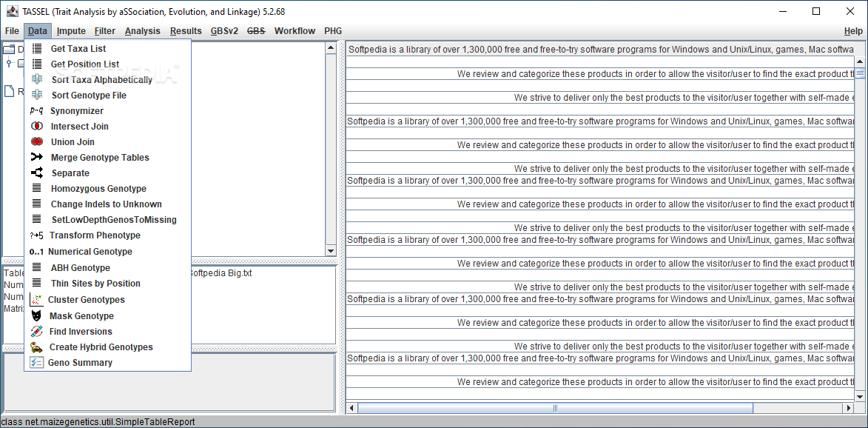The width and height of the screenshot is (868, 428).
Task: Click table vertical scrollbar down arrow
Action: pos(860,396)
